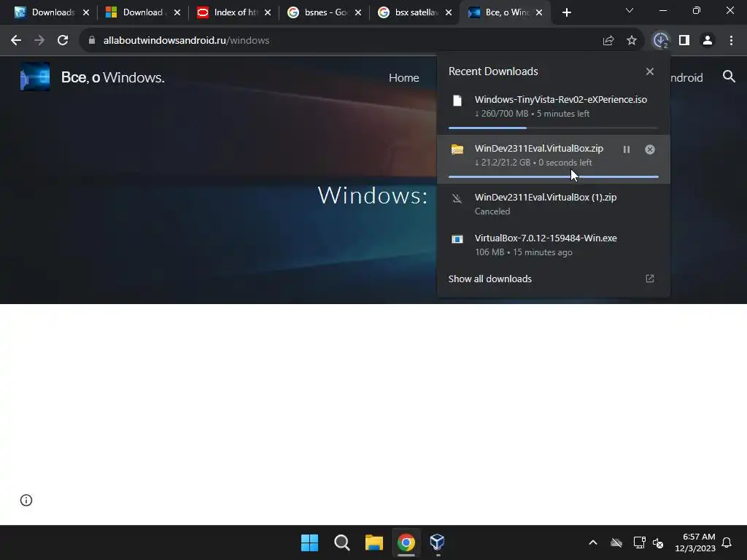Click the VirtualBox installer exe icon
The width and height of the screenshot is (747, 560).
[x=457, y=239]
